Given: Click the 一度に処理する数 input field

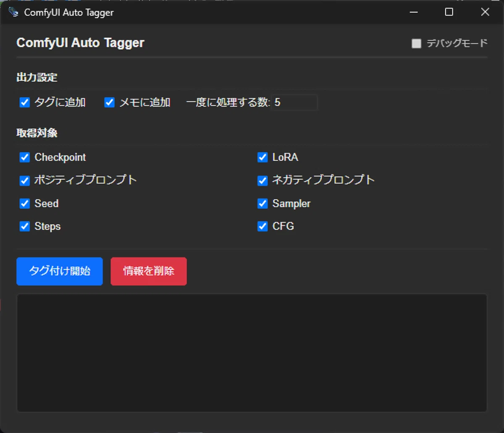Looking at the screenshot, I should coord(295,102).
